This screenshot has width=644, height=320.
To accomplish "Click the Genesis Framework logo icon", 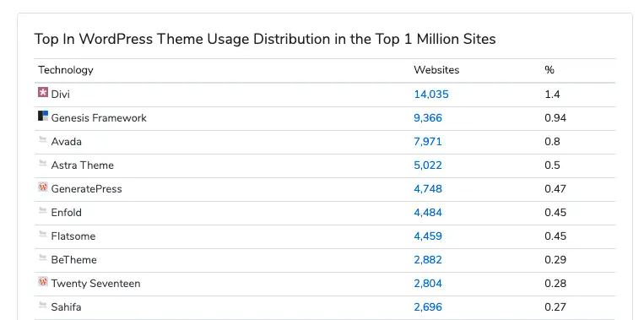I will [x=43, y=116].
